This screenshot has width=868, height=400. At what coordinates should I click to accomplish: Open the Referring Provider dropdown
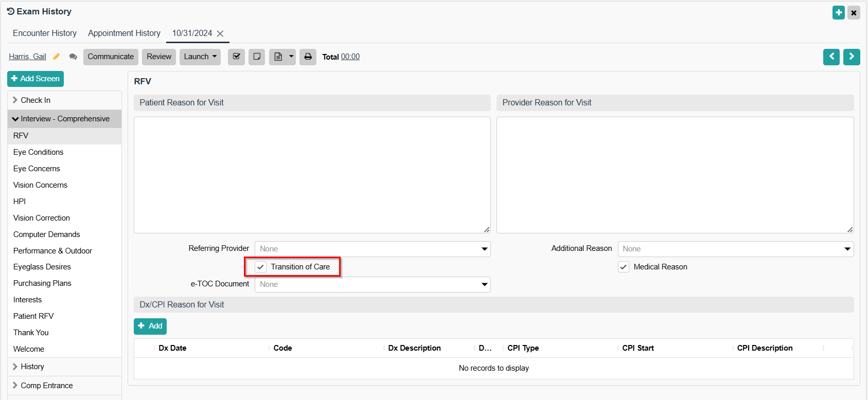pyautogui.click(x=373, y=249)
